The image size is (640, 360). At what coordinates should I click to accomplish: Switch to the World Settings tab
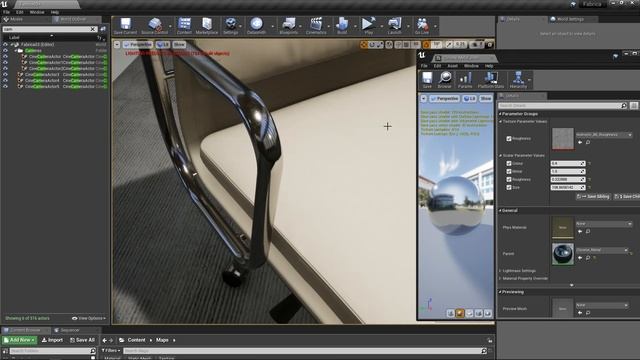point(570,19)
